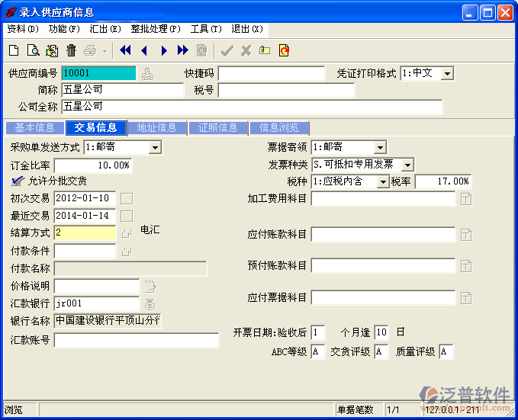The width and height of the screenshot is (518, 420).
Task: Click lookup icon next to 结算方式
Action: tap(127, 234)
